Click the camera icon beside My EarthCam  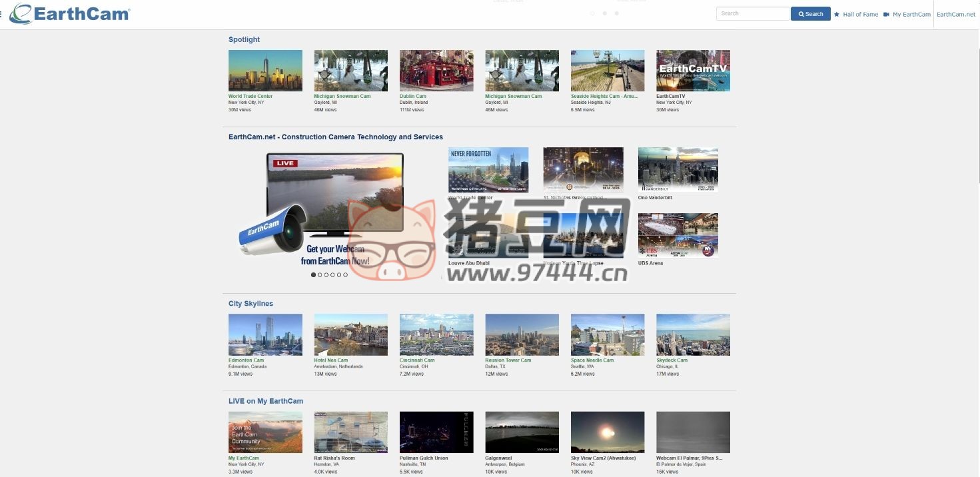885,14
